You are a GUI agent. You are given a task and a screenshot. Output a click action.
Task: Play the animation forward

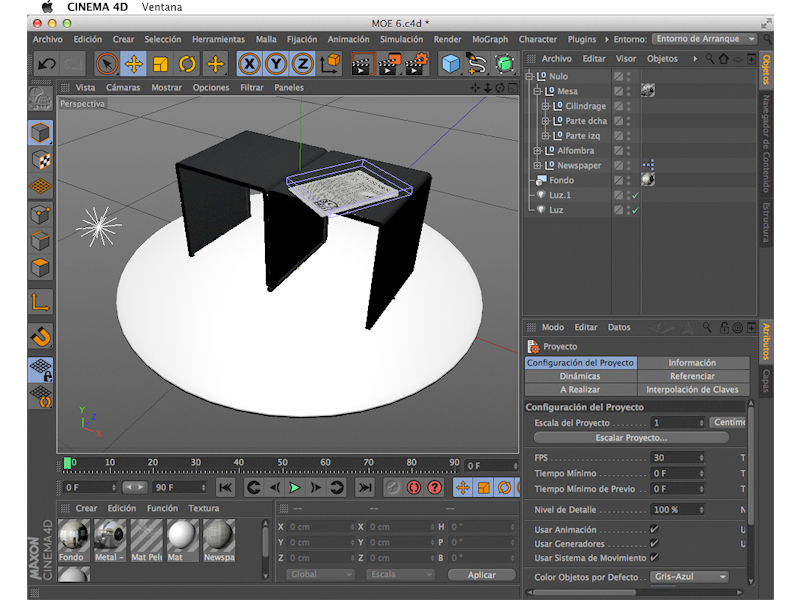295,488
